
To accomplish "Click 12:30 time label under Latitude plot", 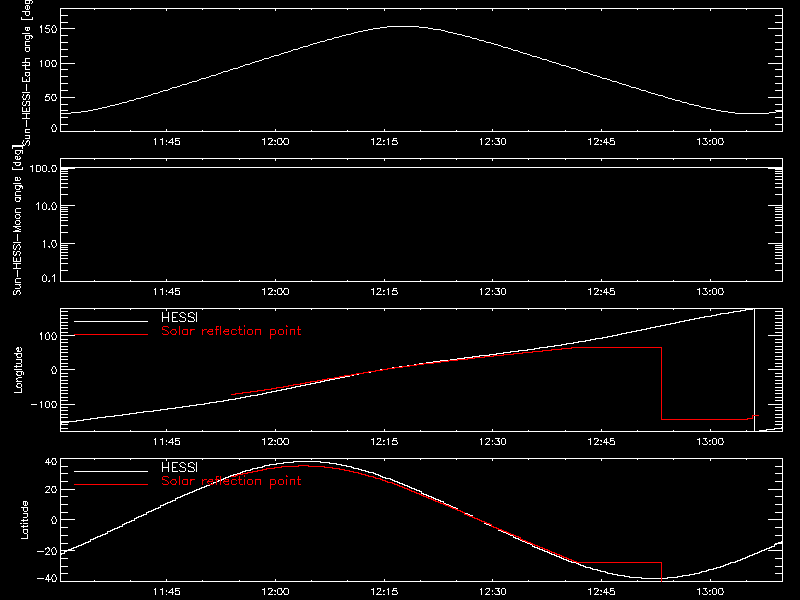I will pyautogui.click(x=492, y=592).
